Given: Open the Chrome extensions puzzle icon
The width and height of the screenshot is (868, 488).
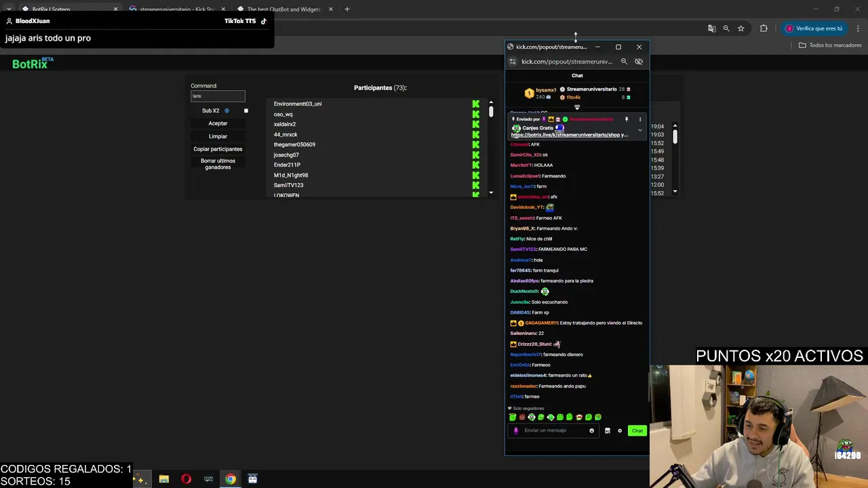Looking at the screenshot, I should coord(764,28).
